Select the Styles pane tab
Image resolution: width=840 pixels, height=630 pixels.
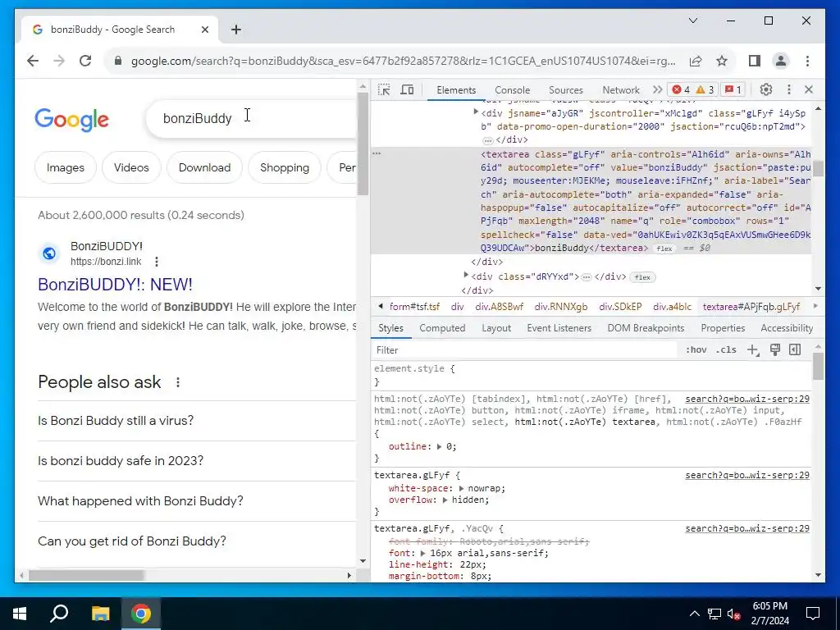[x=390, y=328]
